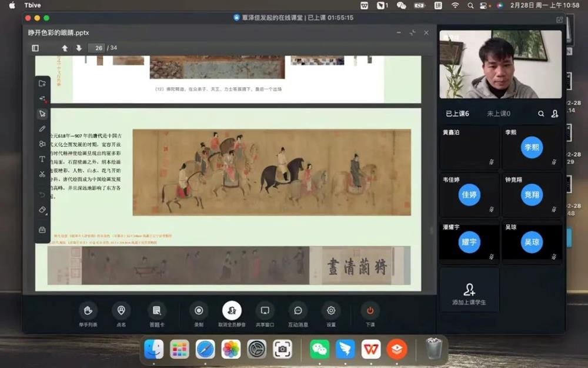Viewport: 588px width, 368px height.
Task: Switch to 已上课6 tab
Action: [457, 114]
